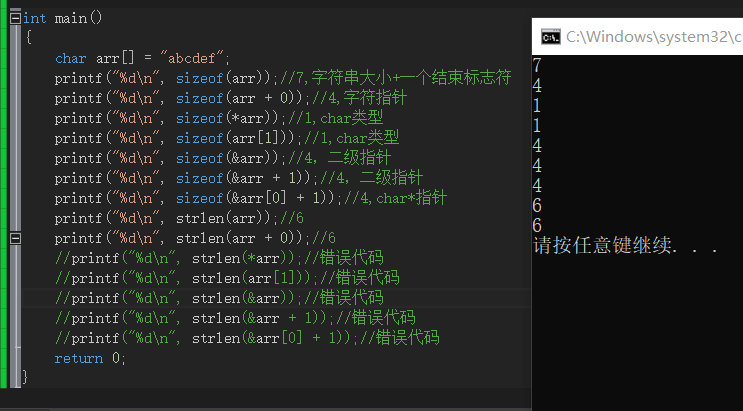The height and width of the screenshot is (411, 743).
Task: Collapse the main() function fold marker
Action: [x=16, y=18]
